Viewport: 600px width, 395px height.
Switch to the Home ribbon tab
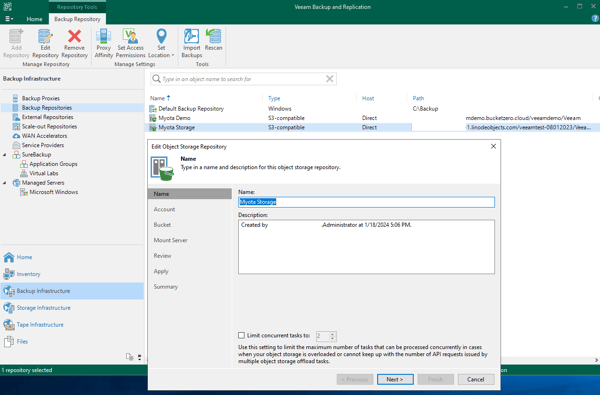point(34,19)
